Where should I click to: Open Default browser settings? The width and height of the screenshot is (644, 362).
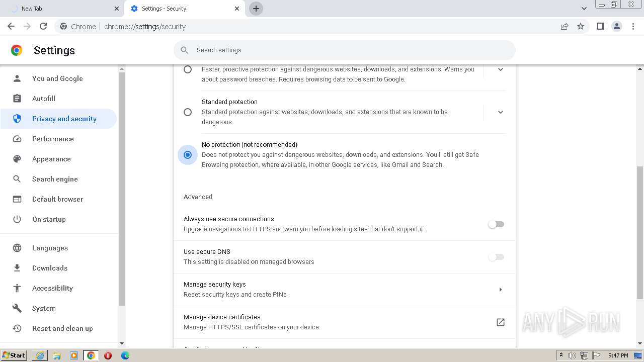58,199
